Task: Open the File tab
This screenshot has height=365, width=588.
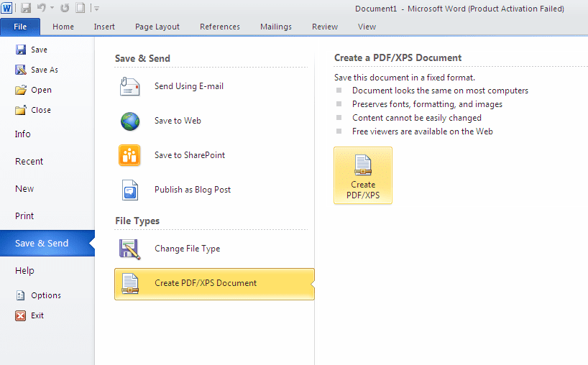Action: pyautogui.click(x=20, y=27)
